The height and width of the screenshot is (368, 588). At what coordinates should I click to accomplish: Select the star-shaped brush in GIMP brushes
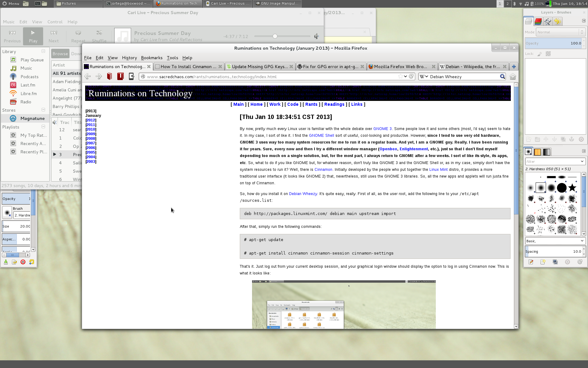point(572,188)
